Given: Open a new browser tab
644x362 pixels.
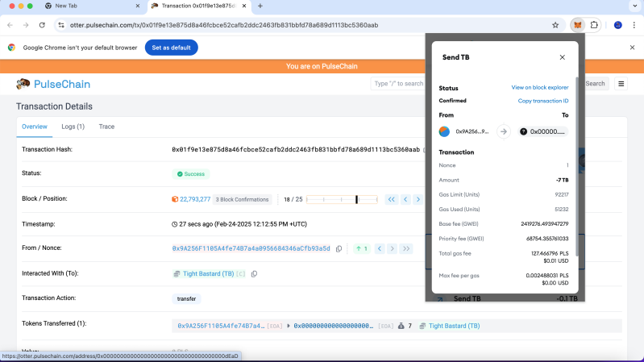Looking at the screenshot, I should click(x=260, y=6).
